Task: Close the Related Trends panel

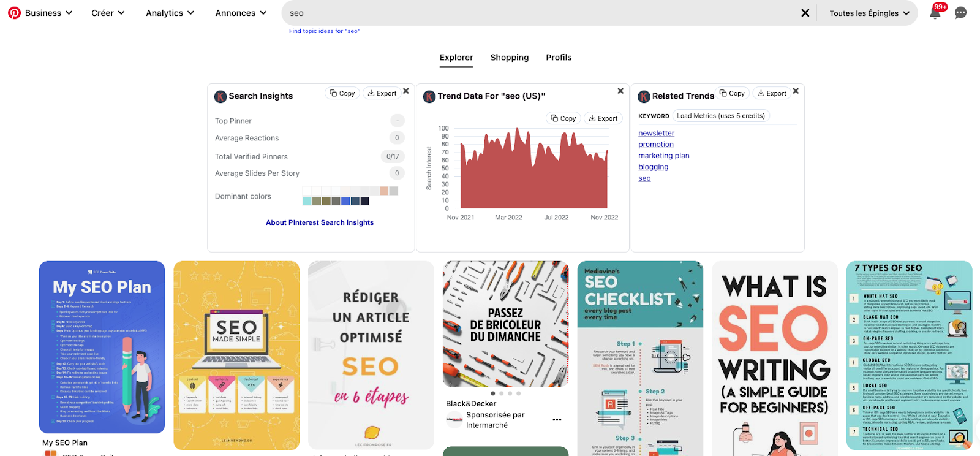Action: tap(796, 91)
